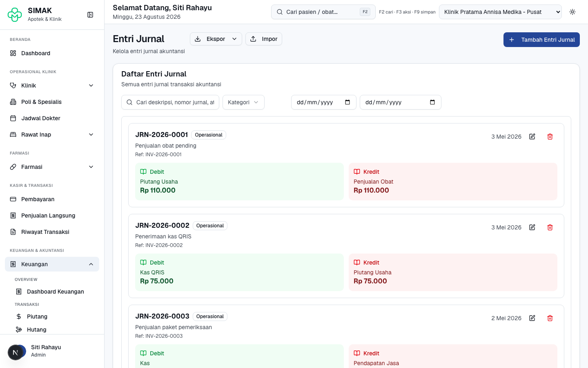This screenshot has width=588, height=368.
Task: Click the journal description search field
Action: [170, 102]
